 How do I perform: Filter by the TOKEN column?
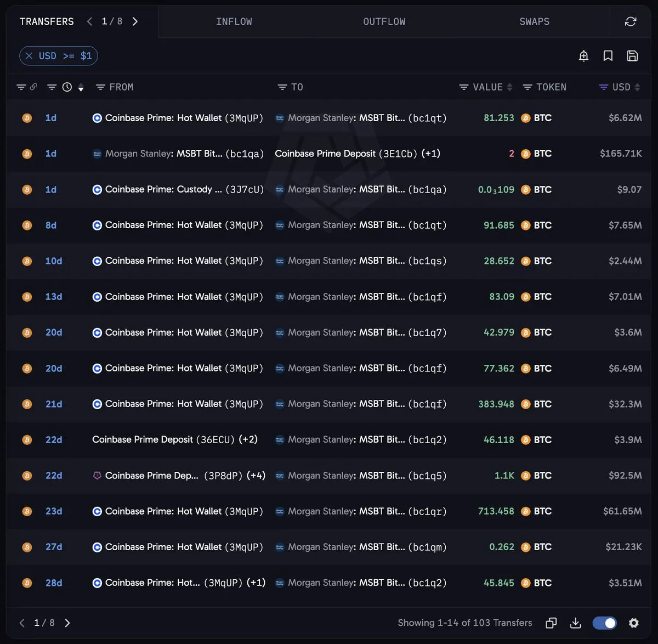(x=527, y=87)
